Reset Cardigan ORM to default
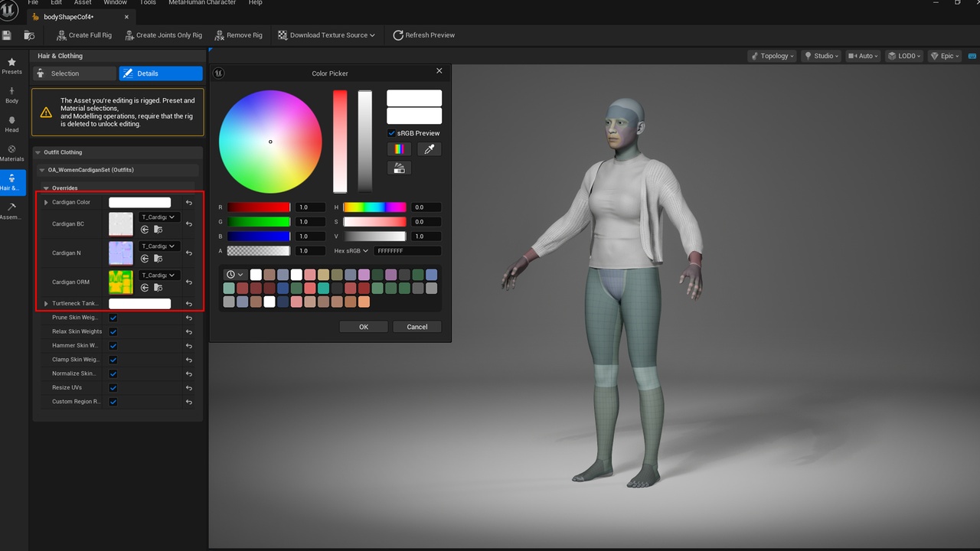The height and width of the screenshot is (551, 980). tap(189, 282)
